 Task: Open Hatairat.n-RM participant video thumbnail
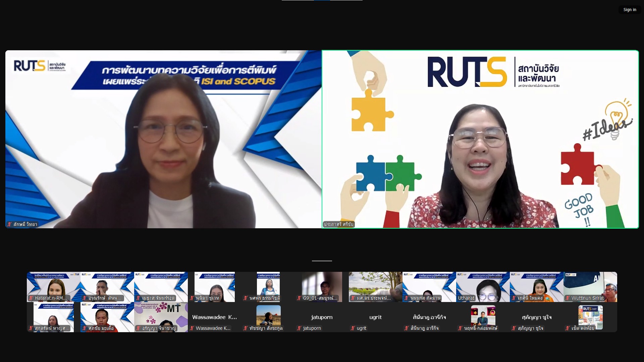click(54, 287)
